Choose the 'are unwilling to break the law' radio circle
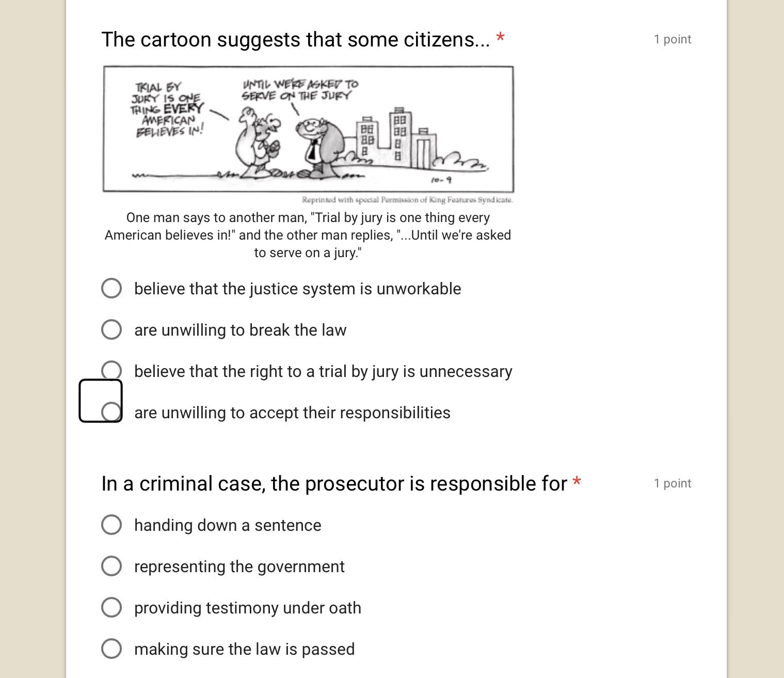784x678 pixels. (x=111, y=329)
